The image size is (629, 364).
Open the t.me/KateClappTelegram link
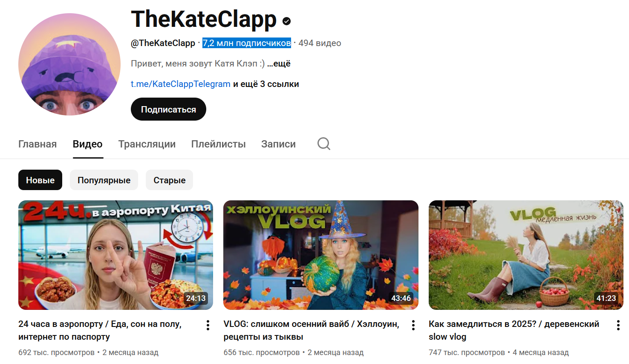coord(181,84)
